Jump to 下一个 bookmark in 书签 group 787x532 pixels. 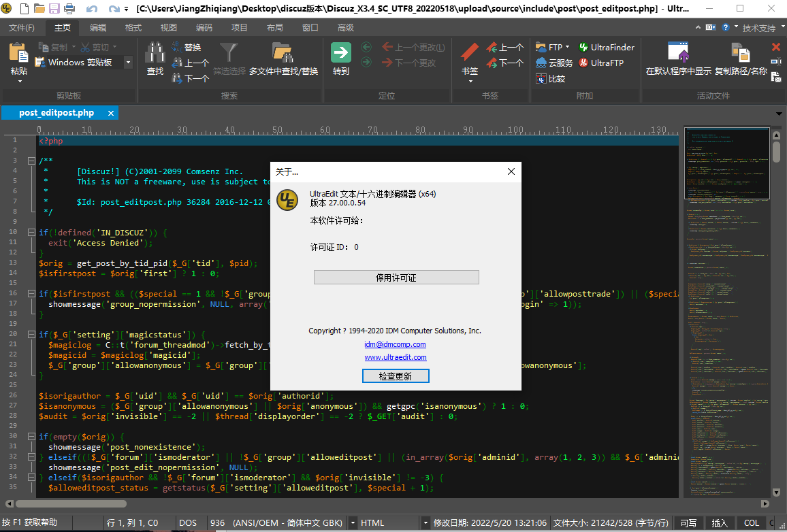click(x=505, y=63)
